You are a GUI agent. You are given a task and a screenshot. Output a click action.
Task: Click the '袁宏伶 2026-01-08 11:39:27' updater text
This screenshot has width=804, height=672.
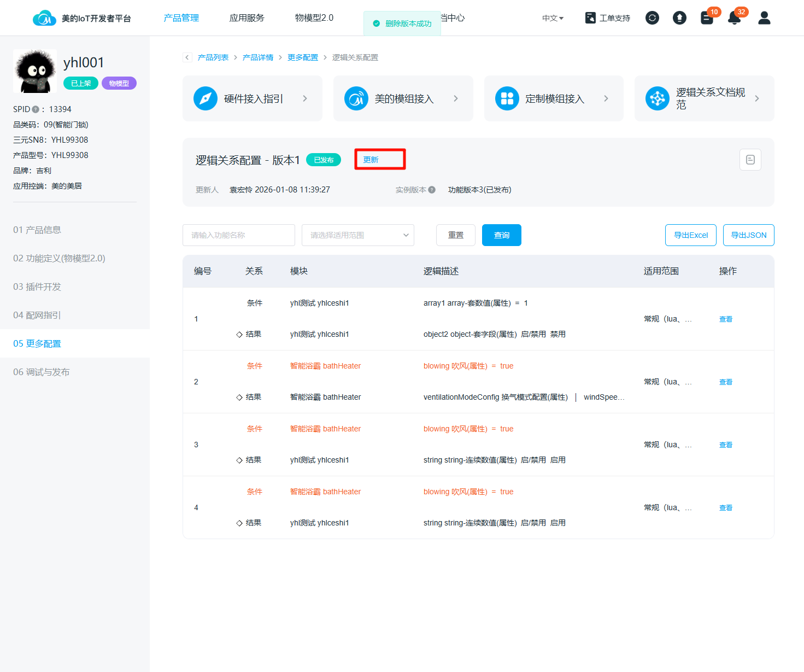point(280,190)
